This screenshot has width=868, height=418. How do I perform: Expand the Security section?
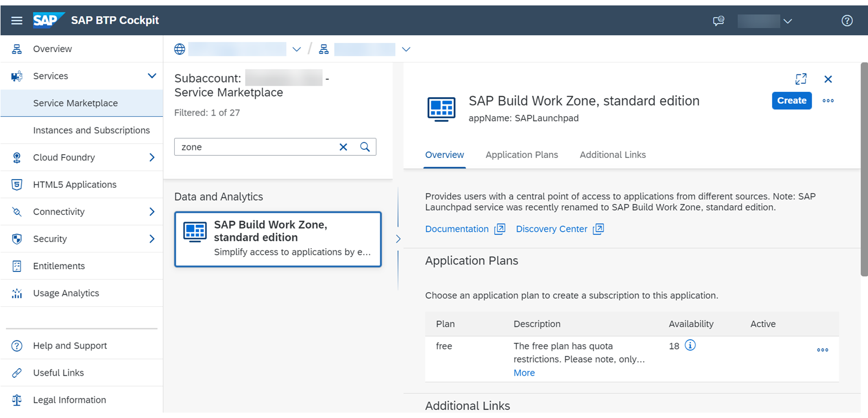pos(152,239)
